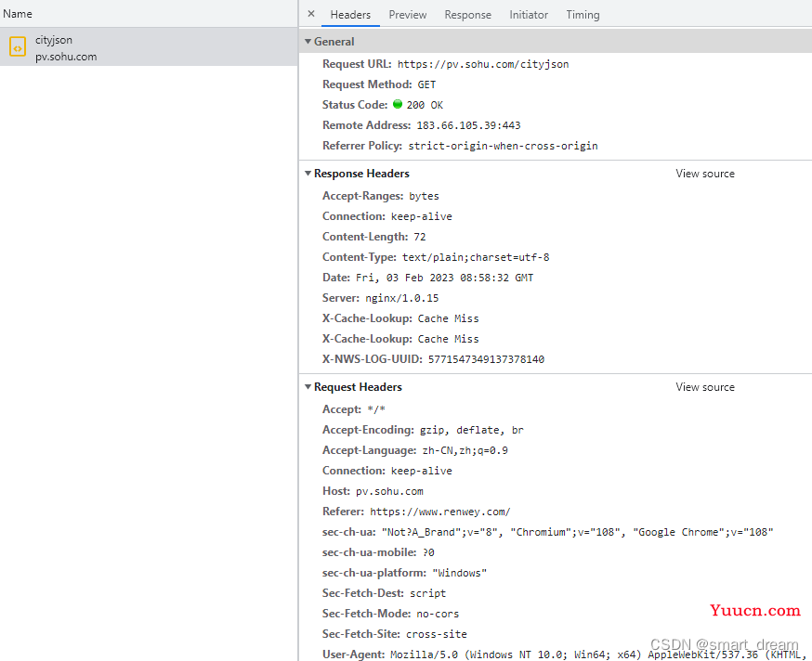View source of Request Headers
The width and height of the screenshot is (812, 661).
click(x=705, y=386)
